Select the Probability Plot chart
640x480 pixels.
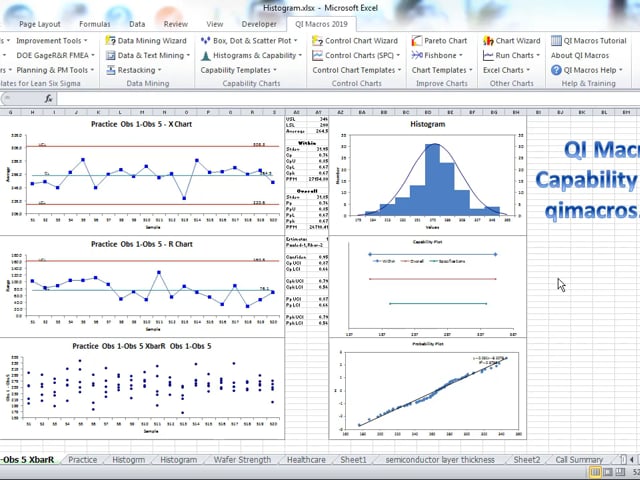coord(427,389)
